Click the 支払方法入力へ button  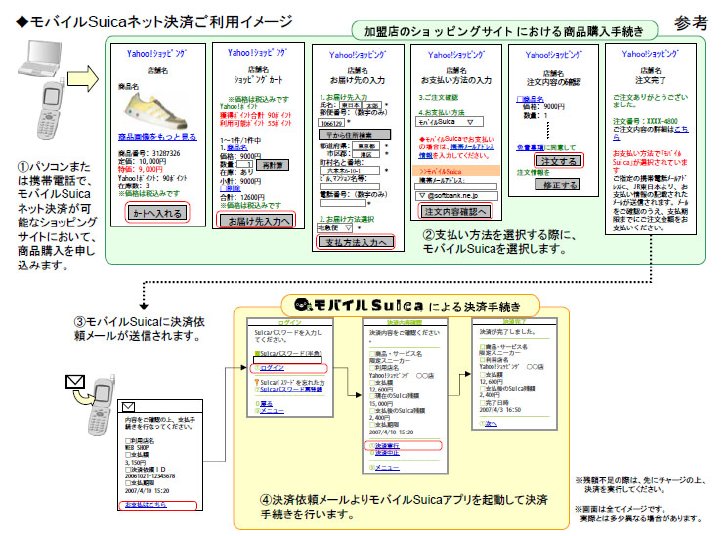pyautogui.click(x=356, y=242)
